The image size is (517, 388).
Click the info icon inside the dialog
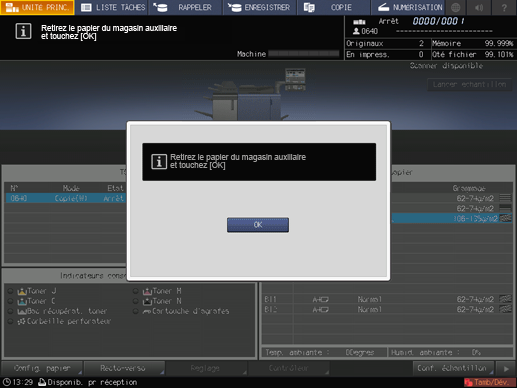[x=159, y=162]
